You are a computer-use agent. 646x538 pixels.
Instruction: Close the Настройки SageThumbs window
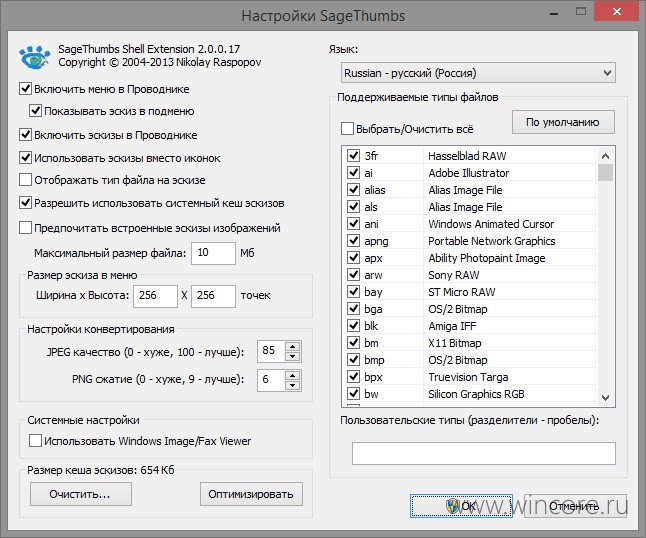point(617,12)
